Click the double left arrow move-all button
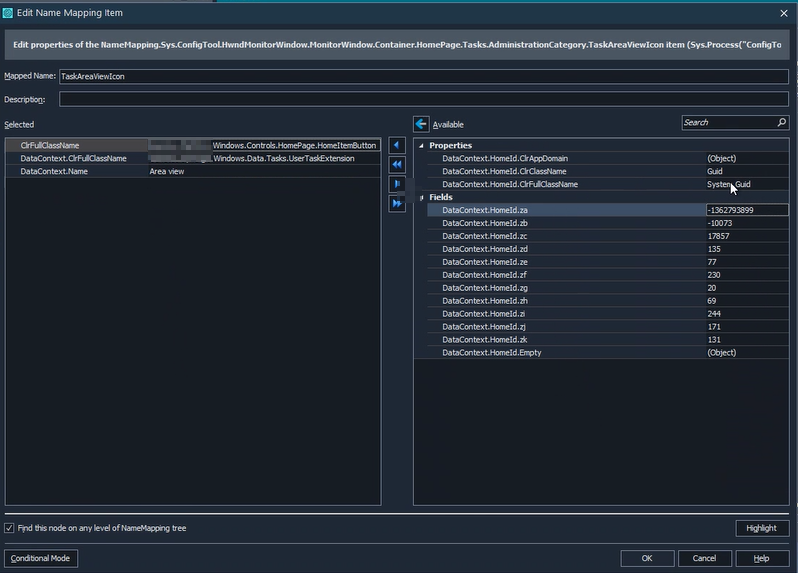Image resolution: width=798 pixels, height=573 pixels. (397, 165)
